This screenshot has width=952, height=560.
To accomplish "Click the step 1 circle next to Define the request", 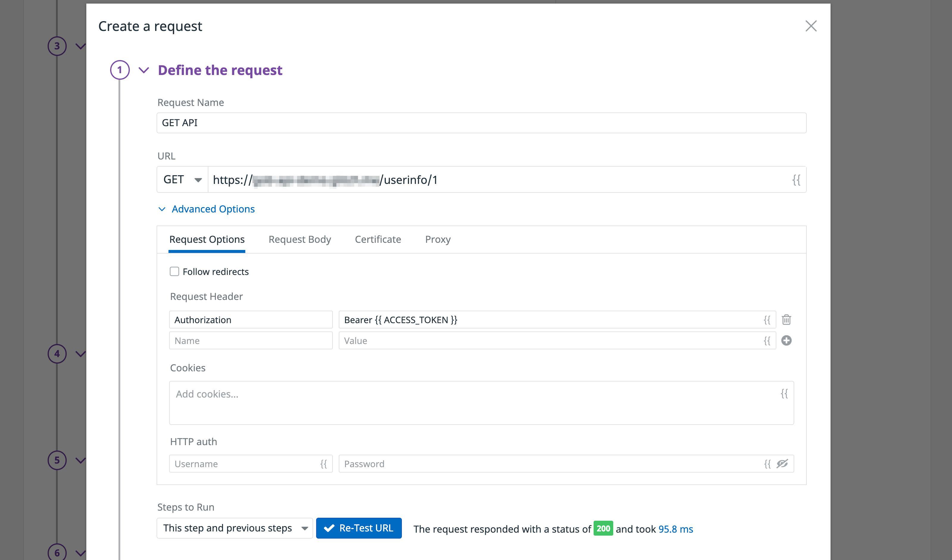I will [119, 70].
